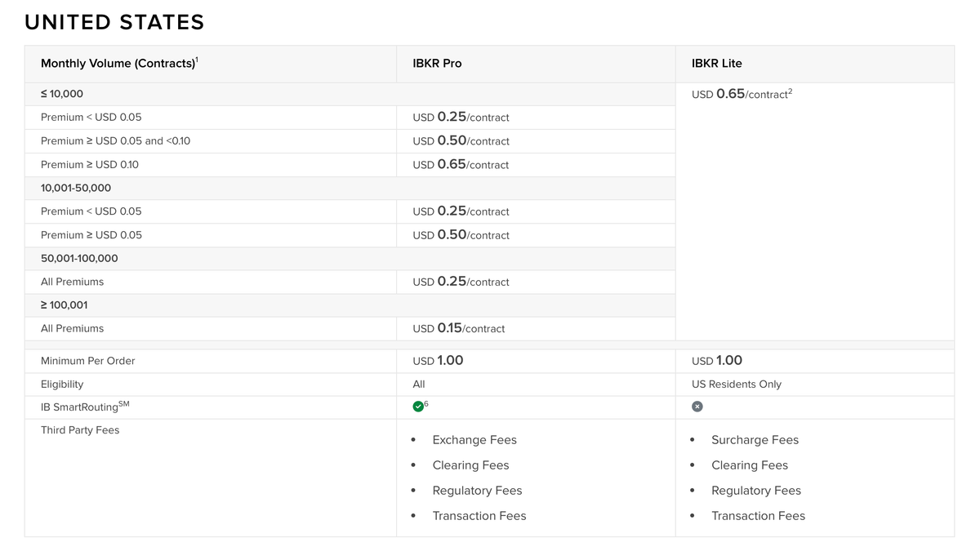Select the ≤ 10,000 volume tier row

350,94
